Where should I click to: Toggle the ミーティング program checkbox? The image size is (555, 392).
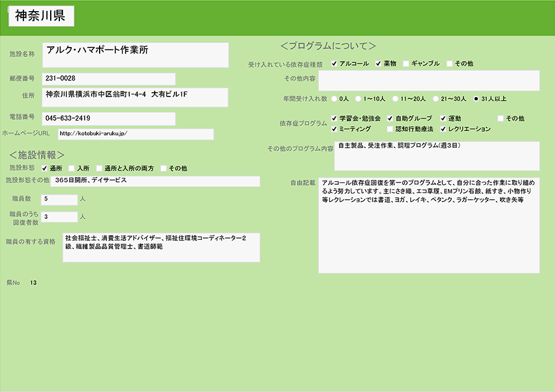334,129
